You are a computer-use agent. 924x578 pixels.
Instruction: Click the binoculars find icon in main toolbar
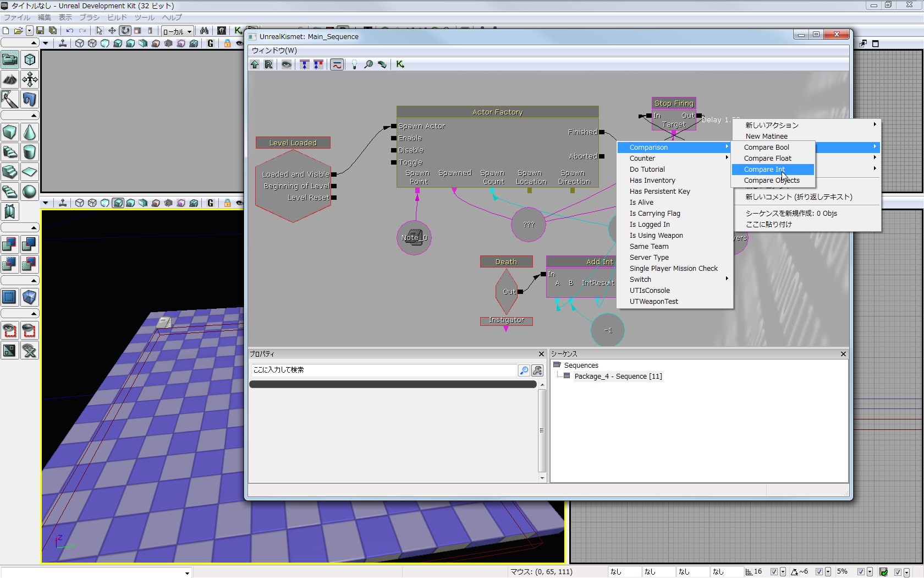pos(205,31)
